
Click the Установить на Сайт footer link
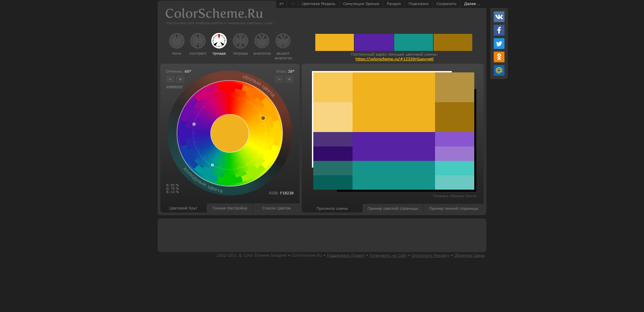388,255
